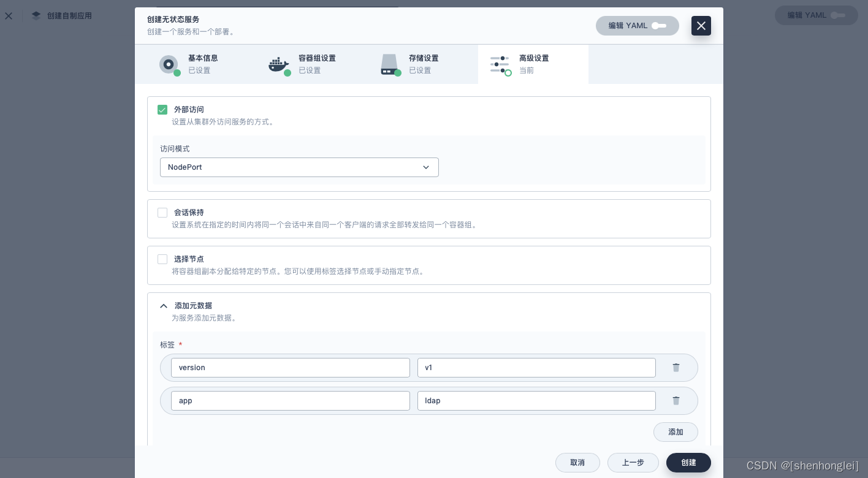Enable the 会话保持 checkbox

click(x=162, y=213)
